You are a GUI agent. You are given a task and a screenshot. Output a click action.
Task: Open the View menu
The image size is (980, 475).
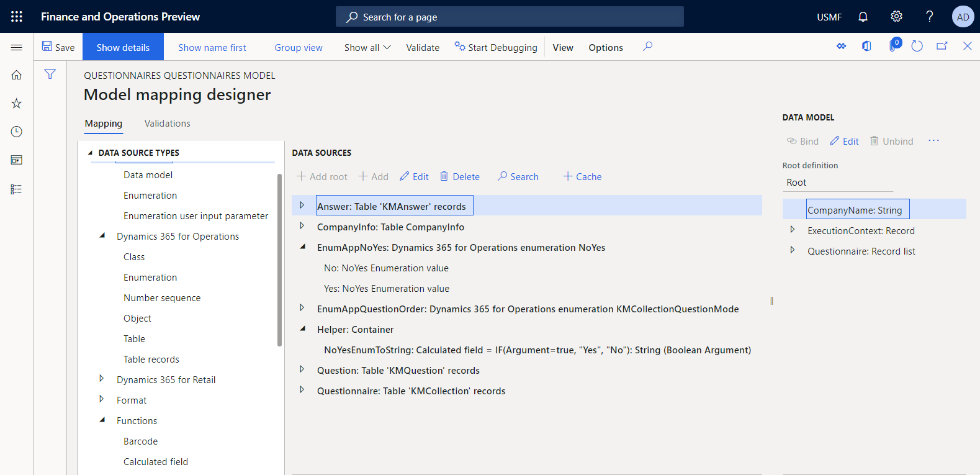tap(563, 47)
